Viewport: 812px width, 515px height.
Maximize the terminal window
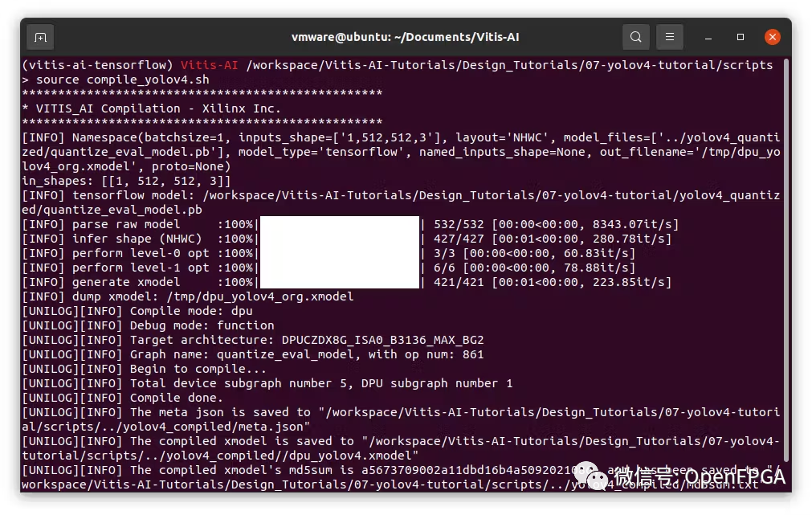click(x=741, y=37)
